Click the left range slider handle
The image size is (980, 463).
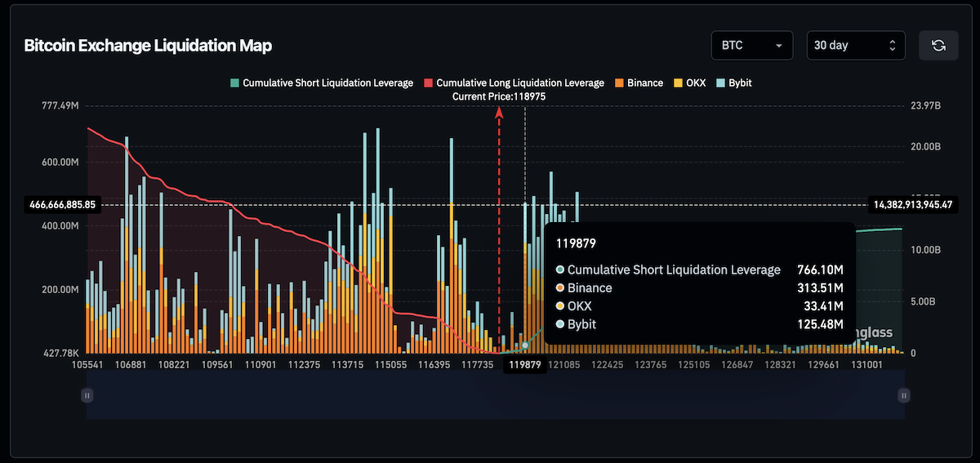(87, 395)
